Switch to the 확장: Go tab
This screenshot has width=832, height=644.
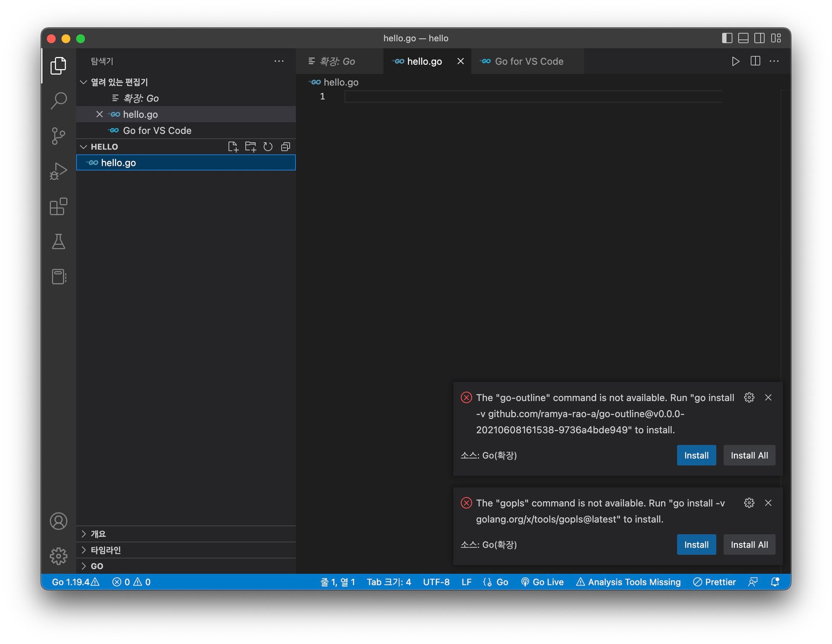(337, 61)
